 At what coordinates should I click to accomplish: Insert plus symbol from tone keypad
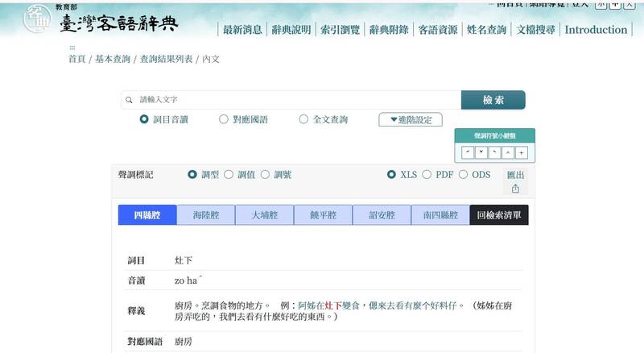(x=521, y=152)
